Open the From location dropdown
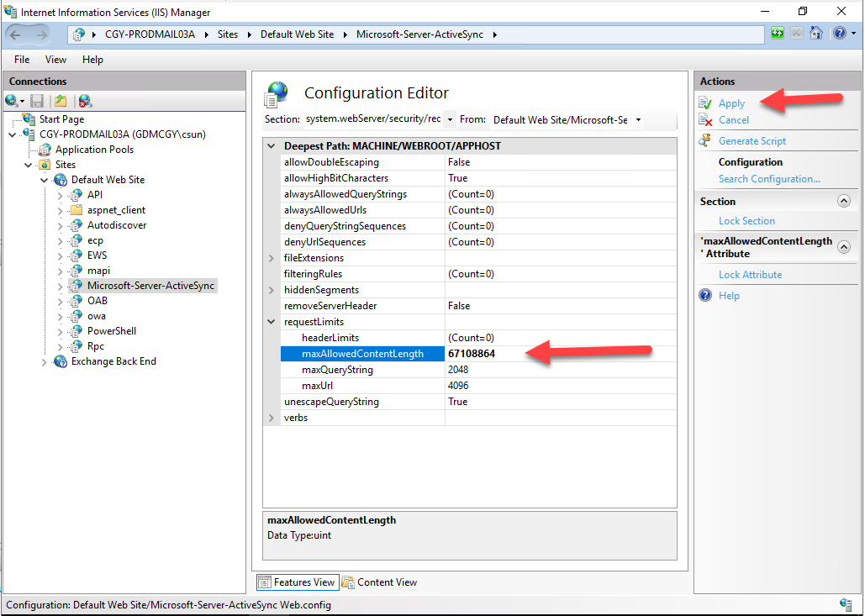The width and height of the screenshot is (865, 616). pos(638,119)
